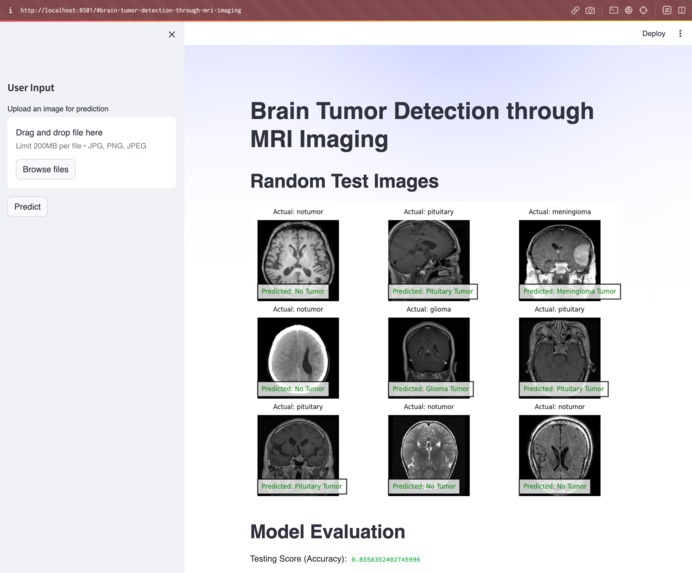This screenshot has width=692, height=573.
Task: Close the sidebar with the X icon
Action: coord(172,34)
